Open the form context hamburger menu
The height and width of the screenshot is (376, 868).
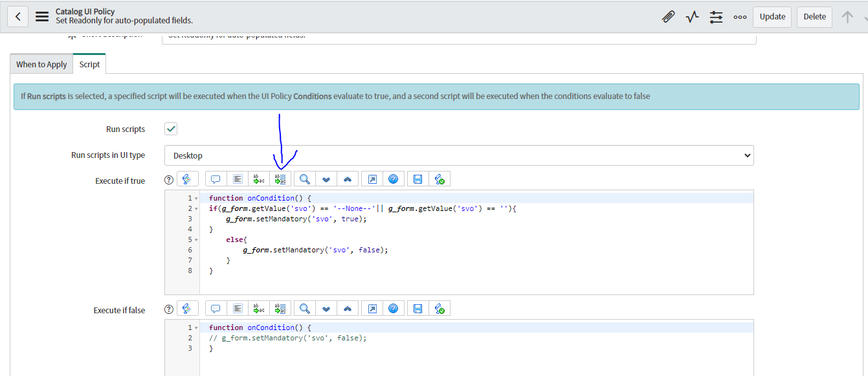[42, 17]
